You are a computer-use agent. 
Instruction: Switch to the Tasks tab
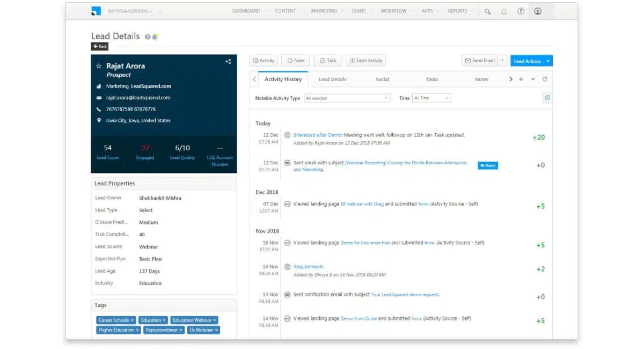point(432,79)
